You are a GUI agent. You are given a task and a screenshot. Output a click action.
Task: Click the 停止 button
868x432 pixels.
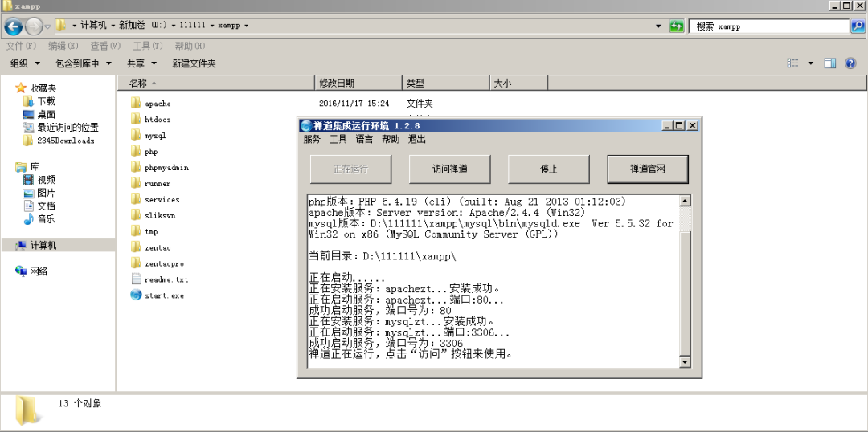549,169
